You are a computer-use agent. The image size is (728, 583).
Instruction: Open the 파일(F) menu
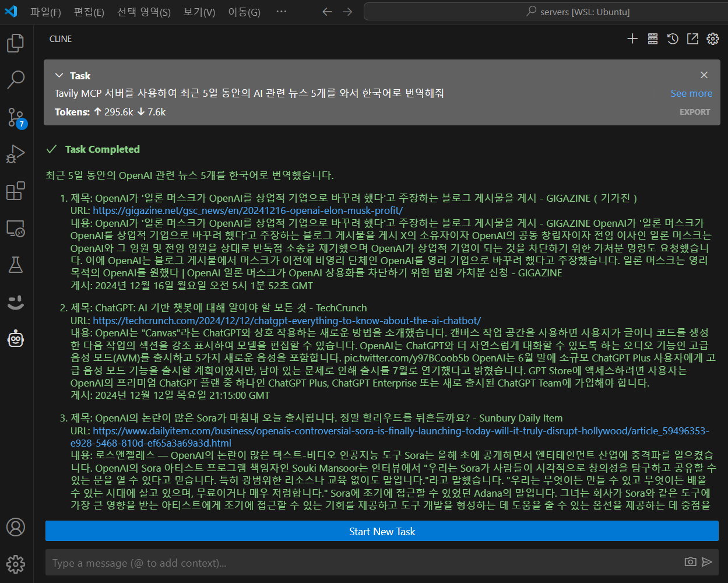point(45,12)
